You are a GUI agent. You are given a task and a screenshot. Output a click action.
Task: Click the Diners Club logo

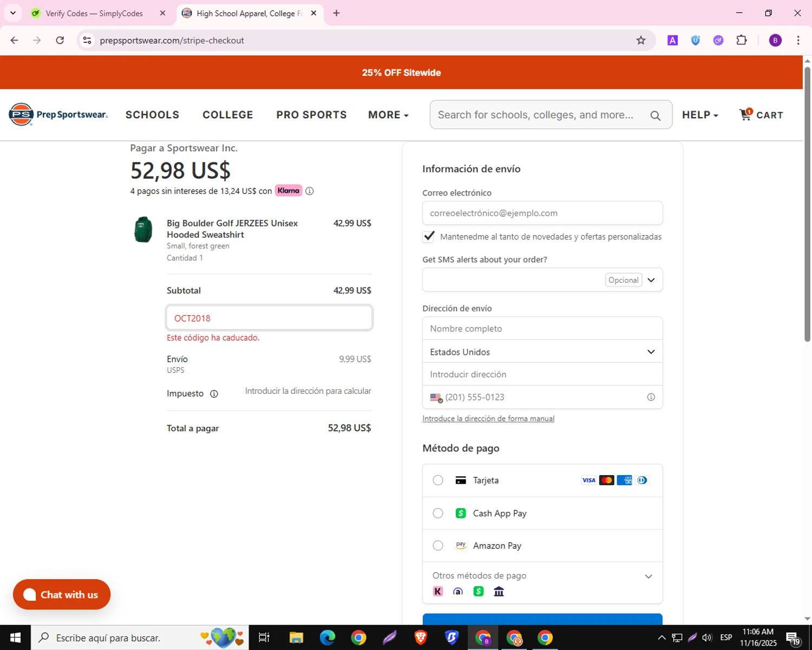pos(642,480)
